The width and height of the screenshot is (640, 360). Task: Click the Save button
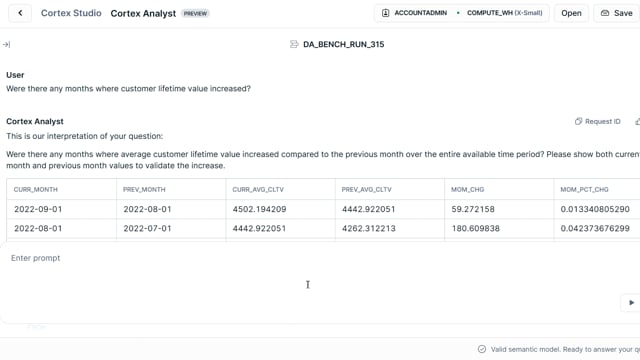617,13
